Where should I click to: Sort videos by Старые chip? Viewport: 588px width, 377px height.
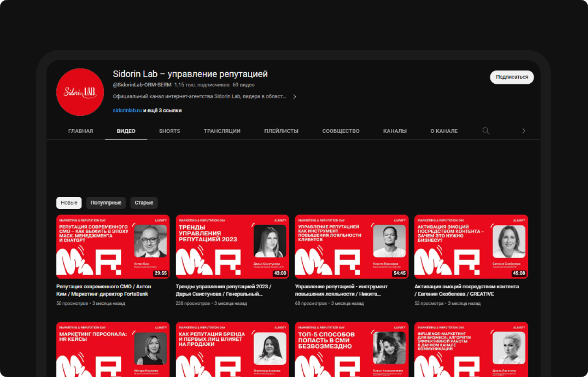click(144, 203)
